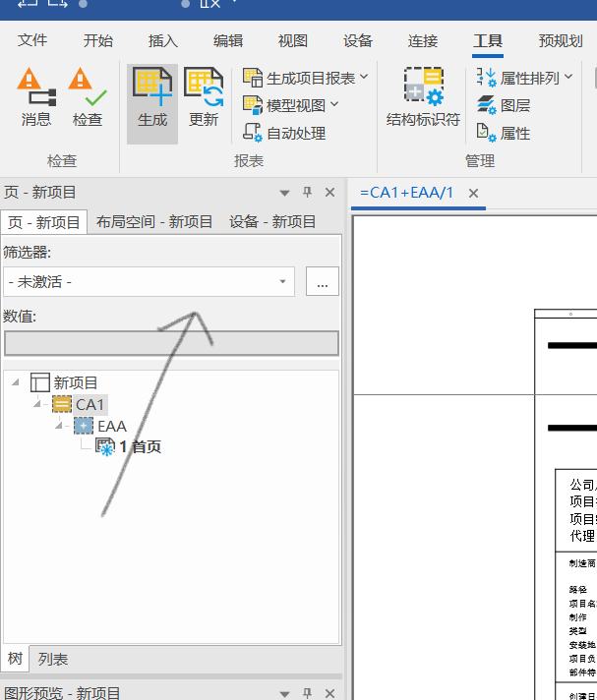Expand the 模型视图 dropdown chevron
597x700 pixels.
click(334, 105)
